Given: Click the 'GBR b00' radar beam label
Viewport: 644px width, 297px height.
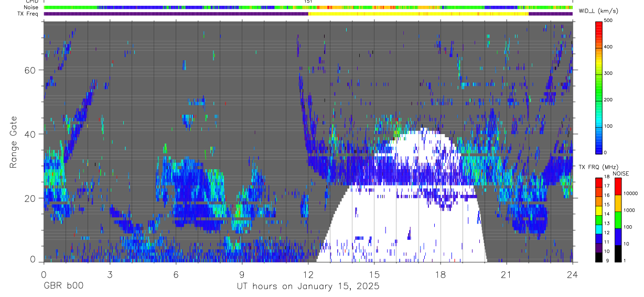Looking at the screenshot, I should pyautogui.click(x=63, y=286).
